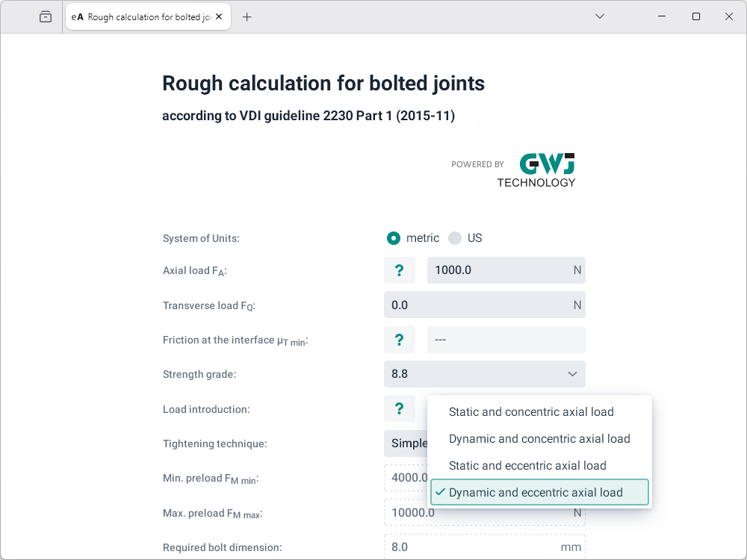Select Static and eccentric axial load option
The height and width of the screenshot is (560, 747).
pos(527,466)
